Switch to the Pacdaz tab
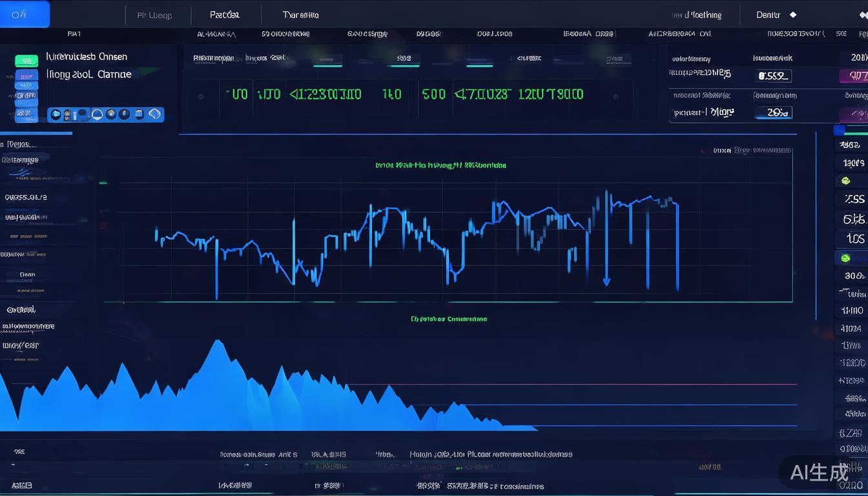 (225, 15)
